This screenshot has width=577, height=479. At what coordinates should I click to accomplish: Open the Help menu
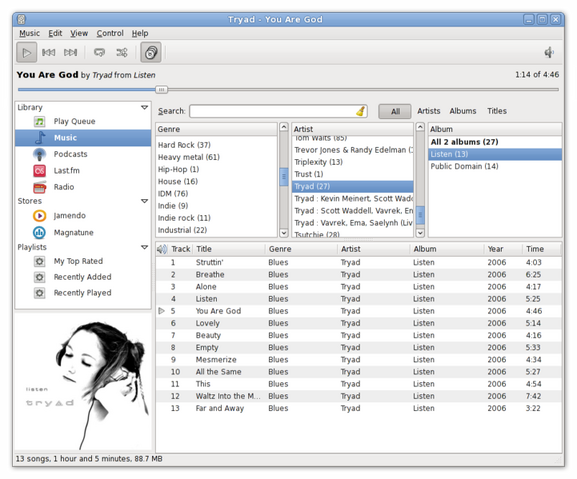(x=140, y=33)
